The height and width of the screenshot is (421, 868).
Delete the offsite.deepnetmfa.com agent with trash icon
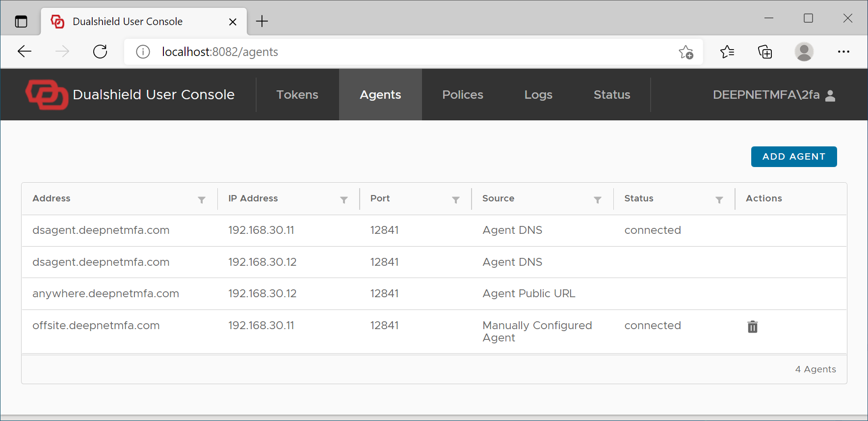coord(752,327)
